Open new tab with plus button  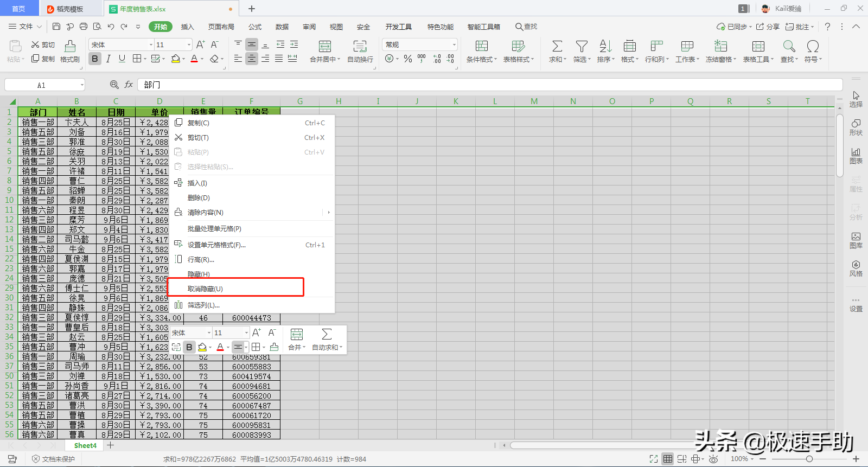pos(252,9)
